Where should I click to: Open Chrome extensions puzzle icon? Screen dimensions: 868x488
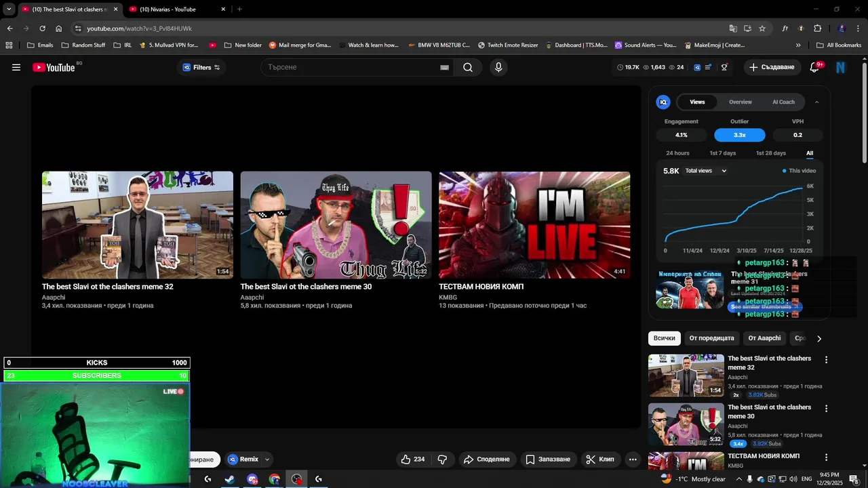click(817, 28)
